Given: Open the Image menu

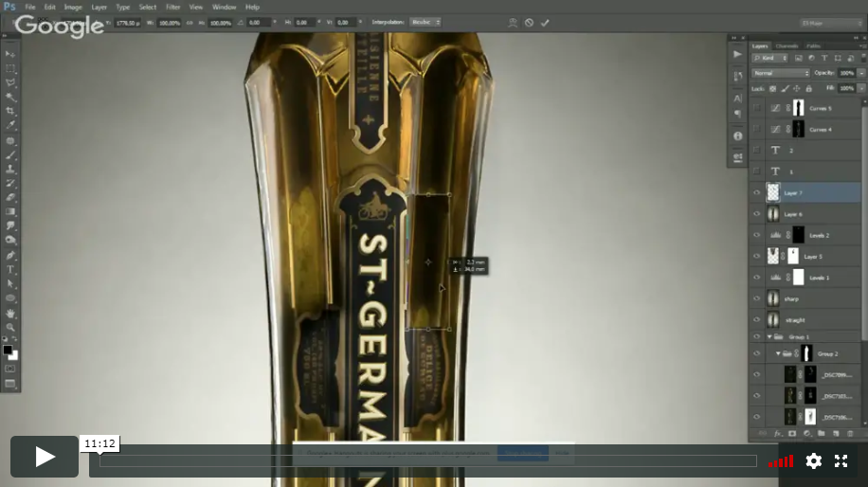Looking at the screenshot, I should (73, 8).
